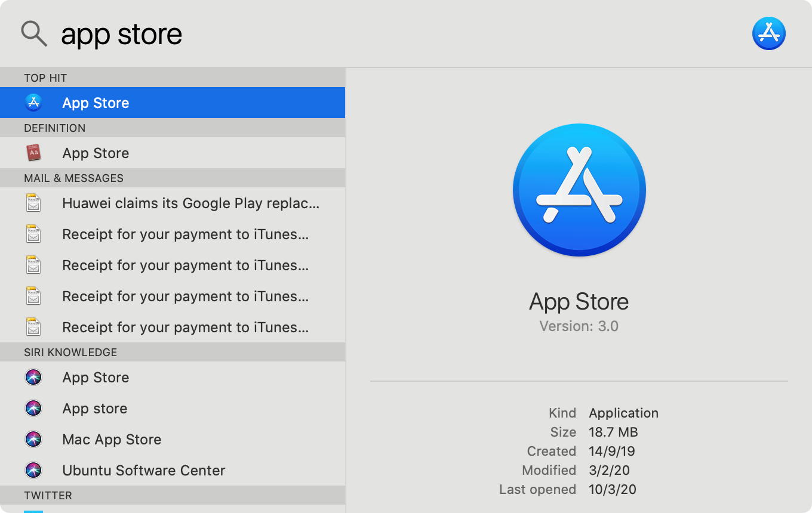812x513 pixels.
Task: Open the App Store result under Siri Knowledge
Action: pyautogui.click(x=96, y=377)
